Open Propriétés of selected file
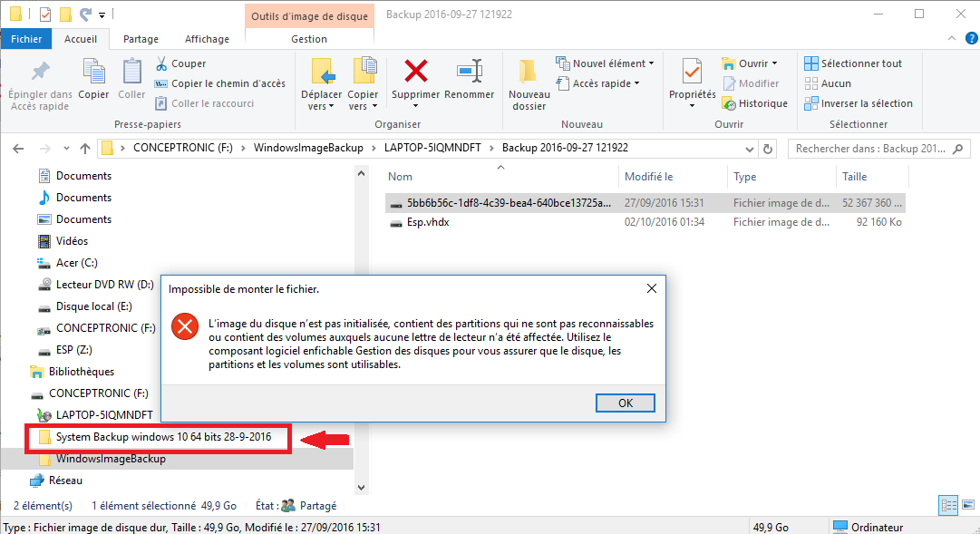This screenshot has height=534, width=980. coord(692,83)
